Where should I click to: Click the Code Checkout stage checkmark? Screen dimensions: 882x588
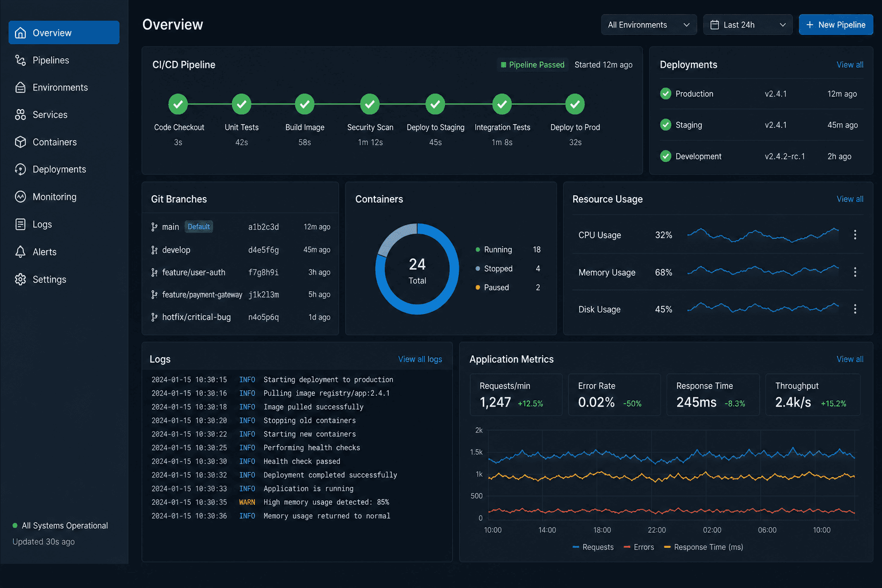pos(178,104)
